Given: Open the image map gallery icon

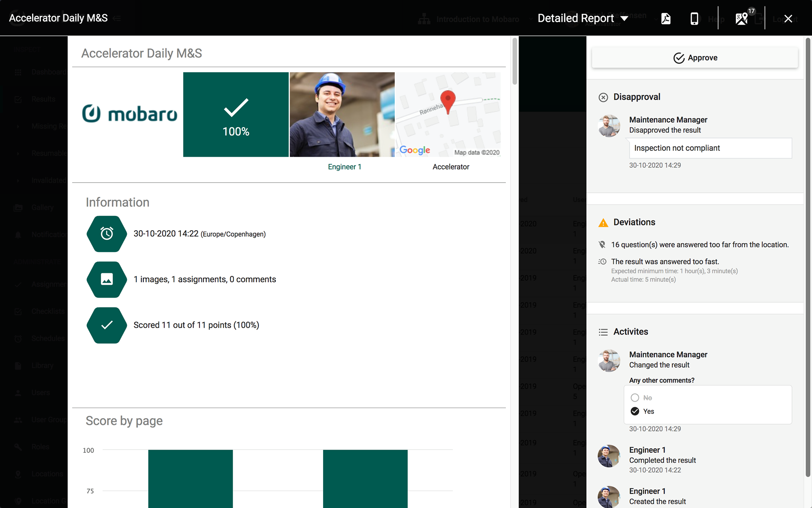Looking at the screenshot, I should 742,19.
